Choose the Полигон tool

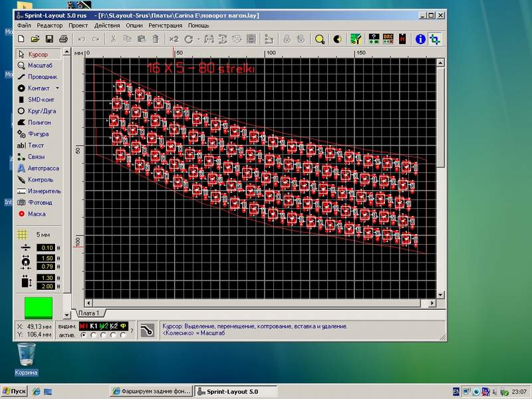41,122
